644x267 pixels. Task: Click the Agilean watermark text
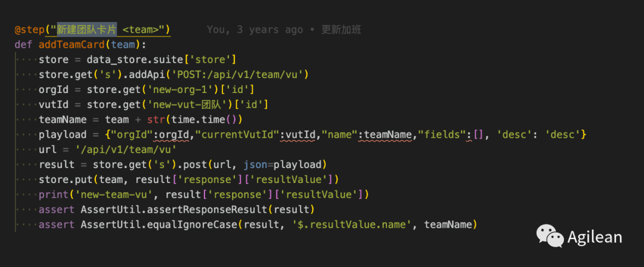(x=595, y=237)
